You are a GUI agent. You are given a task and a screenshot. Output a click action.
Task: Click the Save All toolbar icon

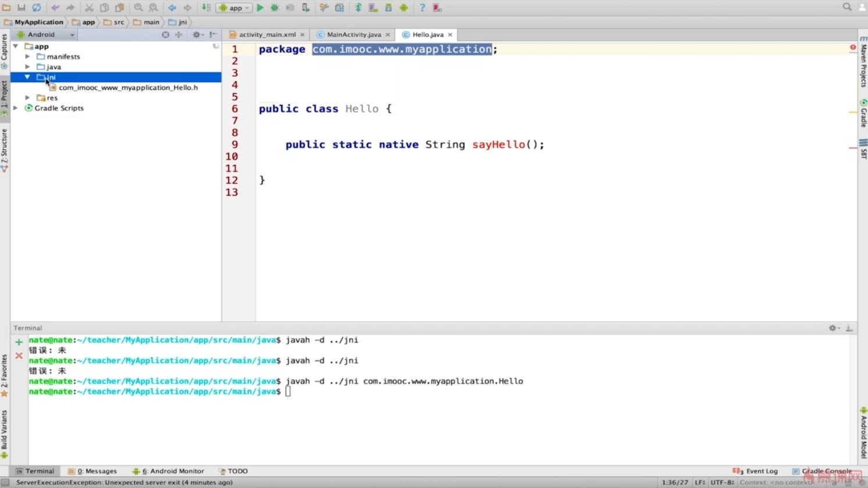22,8
